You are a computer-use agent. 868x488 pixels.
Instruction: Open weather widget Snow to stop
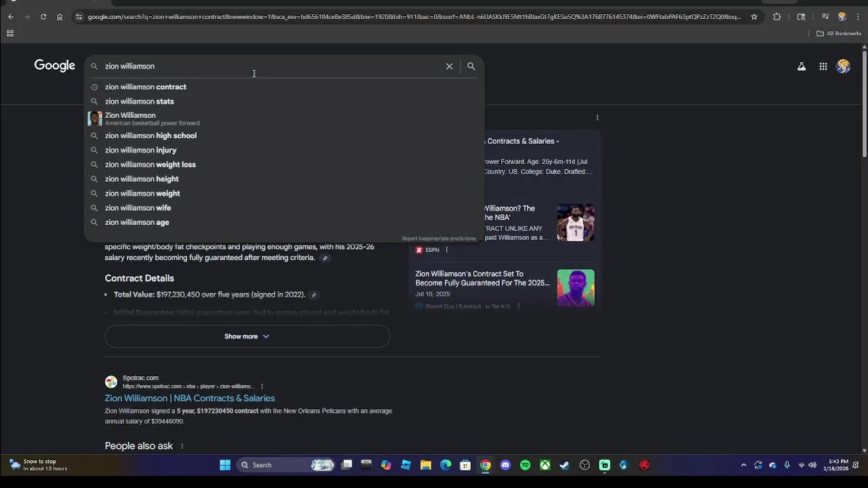click(39, 465)
